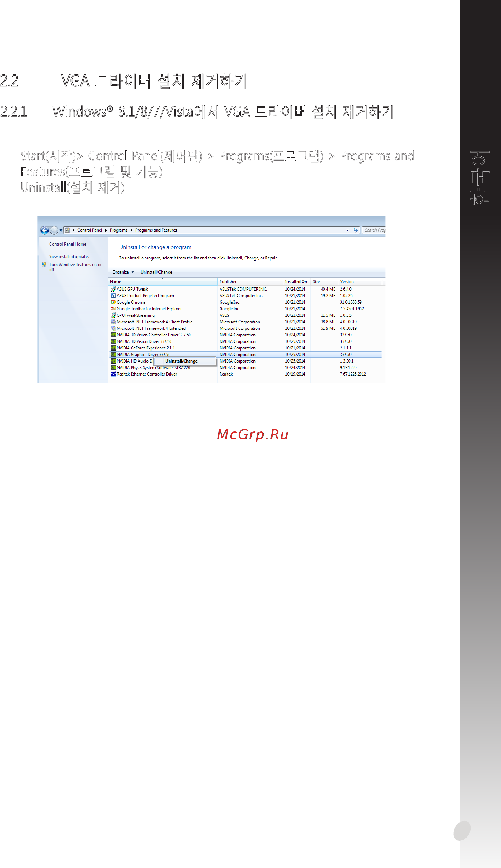Click the ASUS Product Register Program icon
Screen dimensions: 501x868
click(x=113, y=296)
